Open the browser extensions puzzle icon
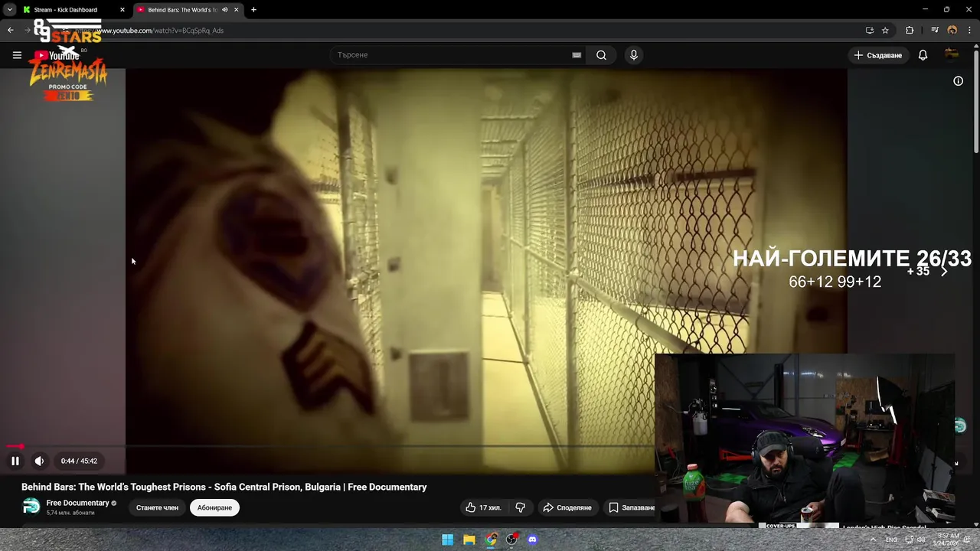The width and height of the screenshot is (980, 551). tap(910, 31)
